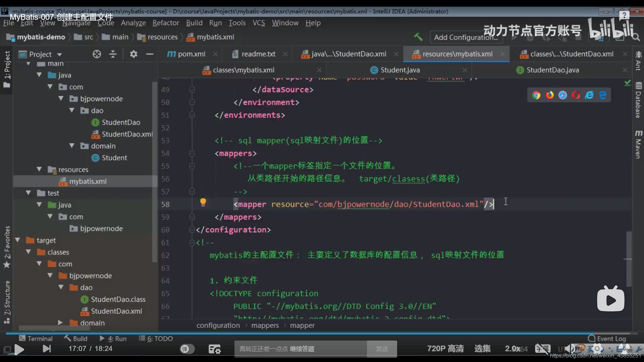Collapse the target folder
Image resolution: width=644 pixels, height=362 pixels.
tap(17, 240)
